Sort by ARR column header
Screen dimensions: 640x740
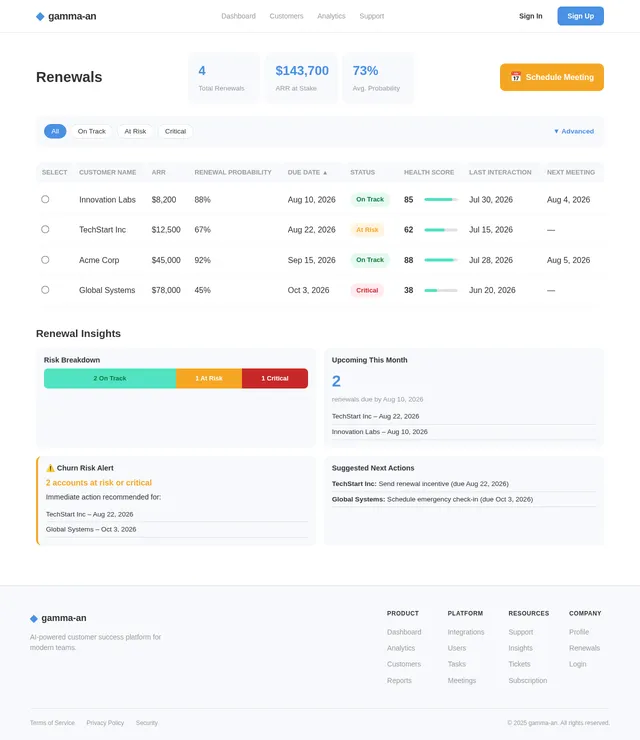click(159, 172)
